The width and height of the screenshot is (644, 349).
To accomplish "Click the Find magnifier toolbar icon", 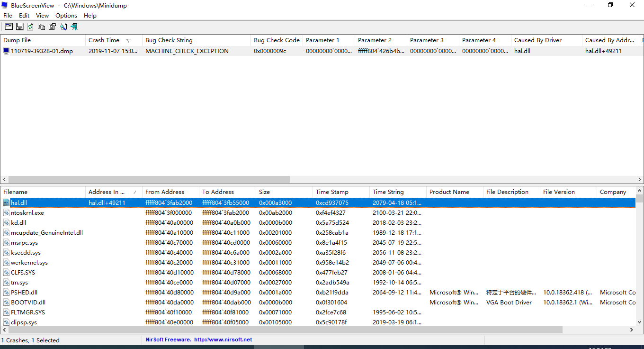I will [63, 27].
